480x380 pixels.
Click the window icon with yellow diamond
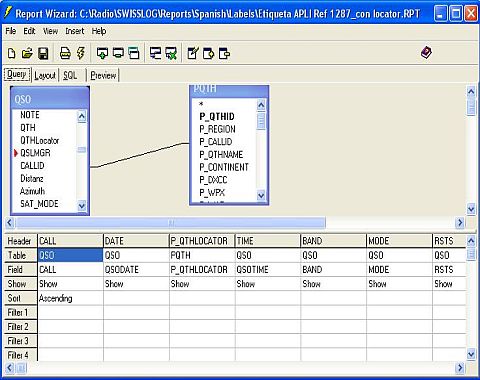(209, 53)
